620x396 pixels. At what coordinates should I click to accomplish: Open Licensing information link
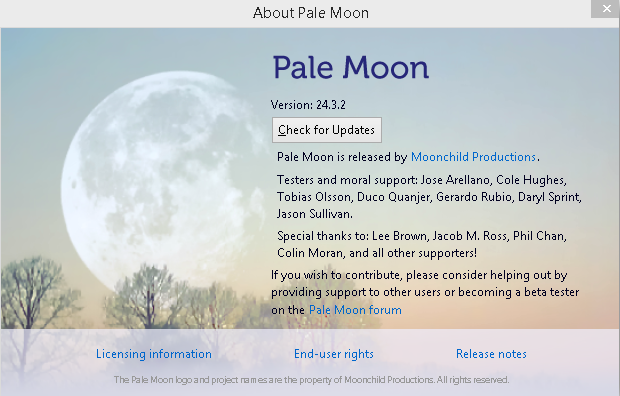pos(154,354)
